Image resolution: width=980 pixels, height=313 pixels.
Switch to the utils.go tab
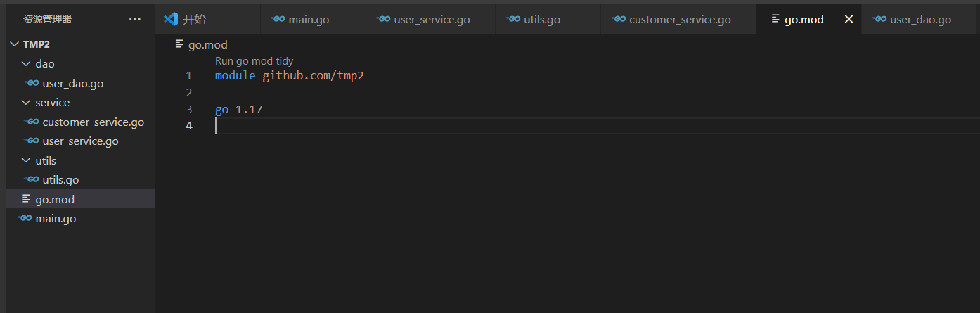541,19
